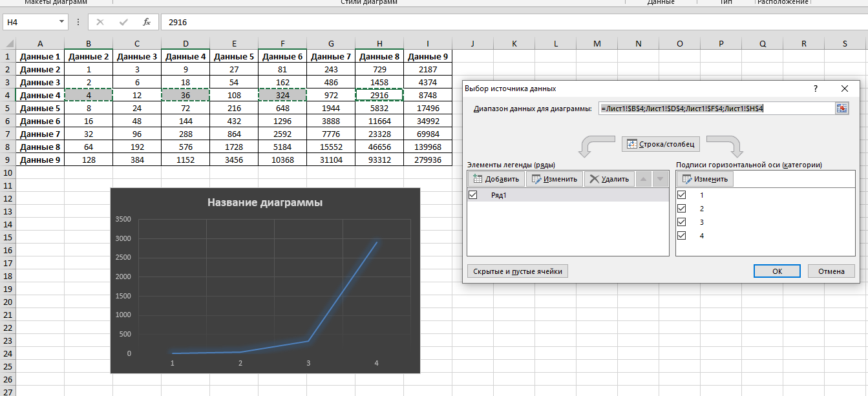Click cell containing 324
Viewport: 868px width, 396px height.
point(282,95)
